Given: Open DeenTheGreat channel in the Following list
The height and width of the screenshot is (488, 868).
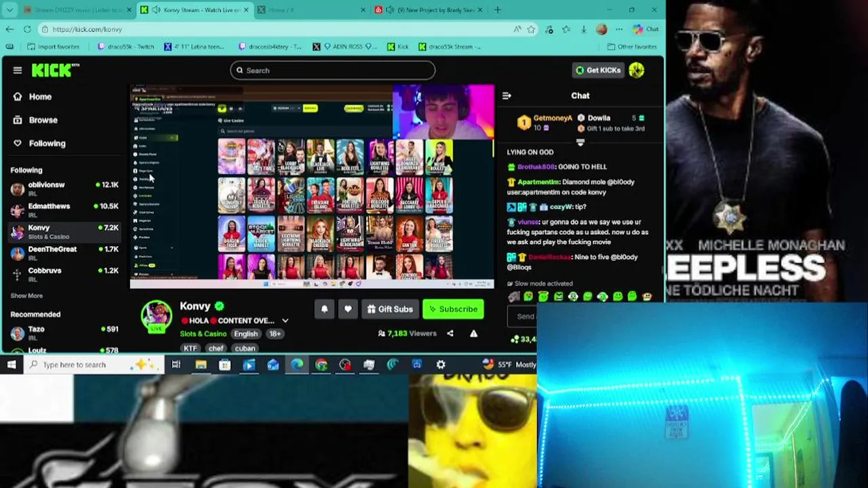Looking at the screenshot, I should point(64,252).
